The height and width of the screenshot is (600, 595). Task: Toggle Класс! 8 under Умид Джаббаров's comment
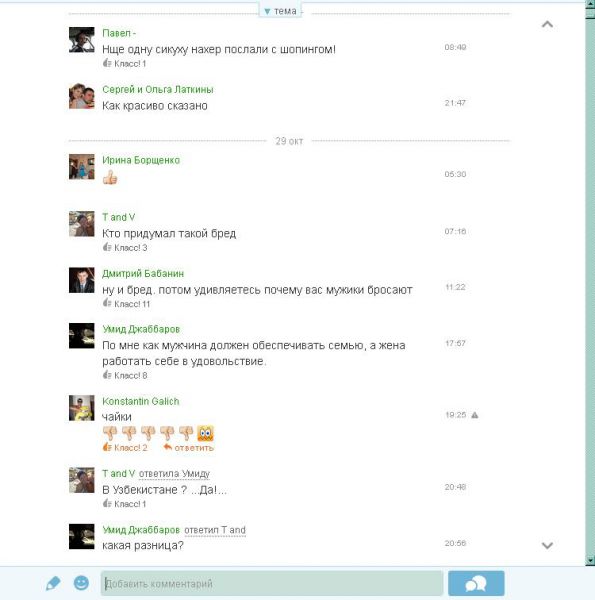coord(125,375)
